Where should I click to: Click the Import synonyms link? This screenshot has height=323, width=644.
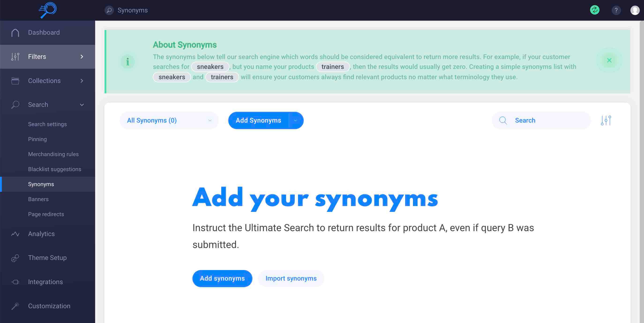[x=291, y=278]
